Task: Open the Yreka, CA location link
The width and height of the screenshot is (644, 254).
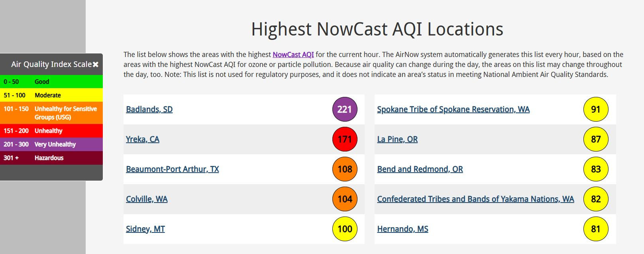Action: (143, 139)
